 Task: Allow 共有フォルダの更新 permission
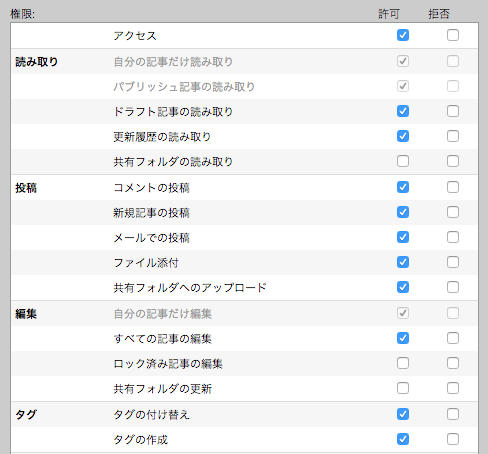(x=403, y=388)
